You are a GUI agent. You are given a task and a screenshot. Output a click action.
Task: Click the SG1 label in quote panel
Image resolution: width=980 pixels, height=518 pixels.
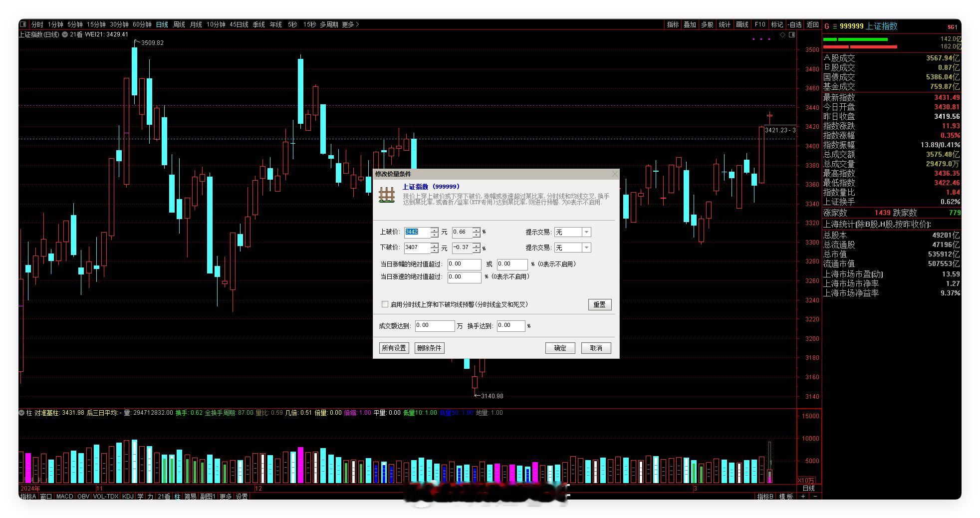point(953,27)
